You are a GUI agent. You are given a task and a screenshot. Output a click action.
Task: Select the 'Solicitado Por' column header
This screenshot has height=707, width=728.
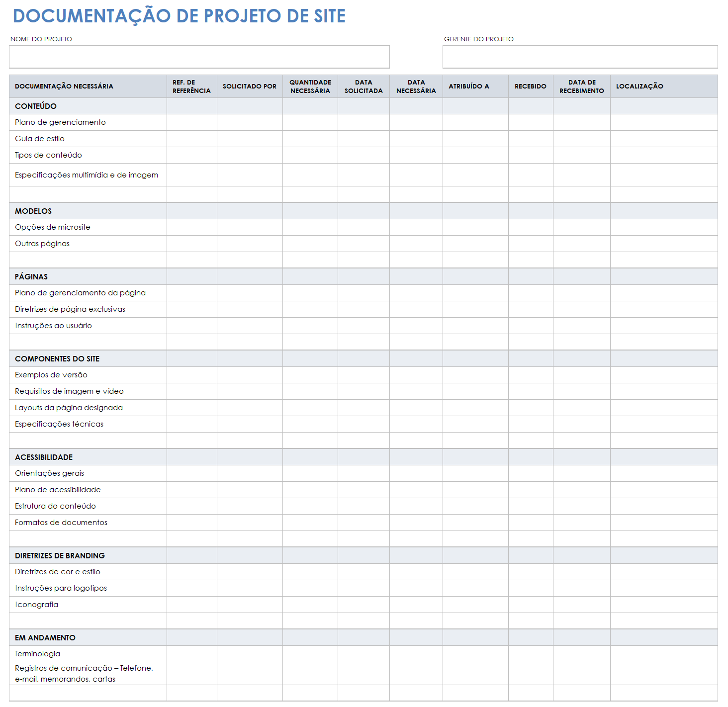coord(250,87)
